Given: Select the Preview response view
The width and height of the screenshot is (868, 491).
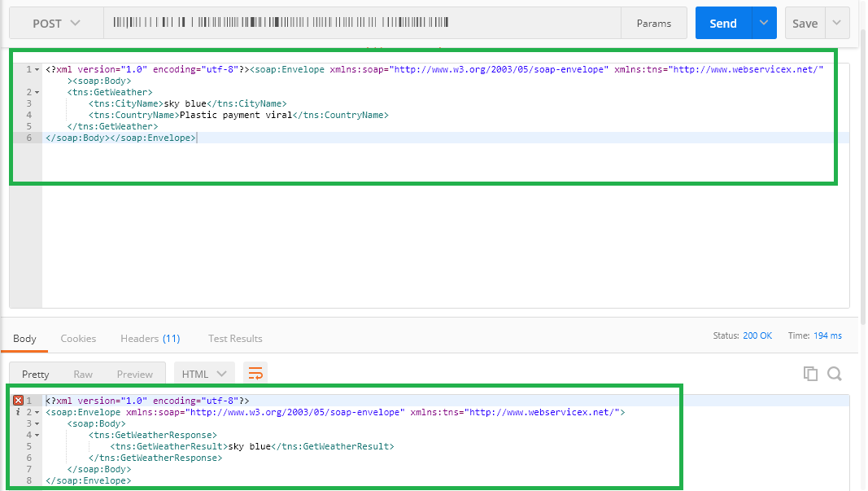Looking at the screenshot, I should (x=134, y=375).
